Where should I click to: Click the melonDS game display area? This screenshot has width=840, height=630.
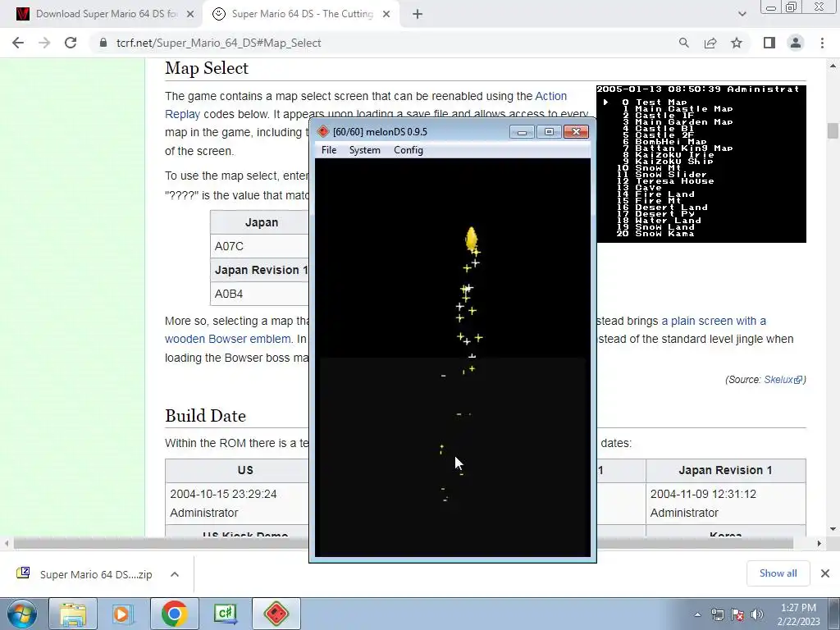coord(453,358)
